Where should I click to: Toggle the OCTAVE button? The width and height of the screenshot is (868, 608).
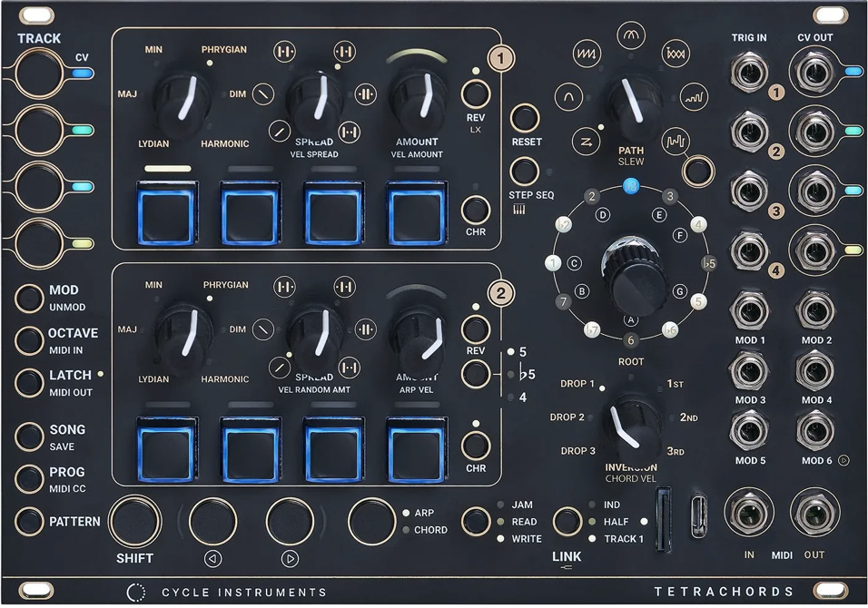pyautogui.click(x=29, y=340)
